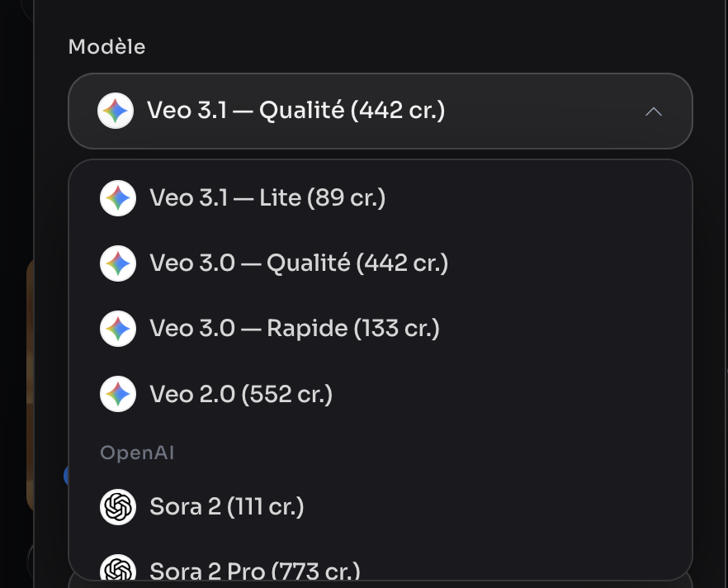Click empty area inside the Modèle combo box

point(543,111)
